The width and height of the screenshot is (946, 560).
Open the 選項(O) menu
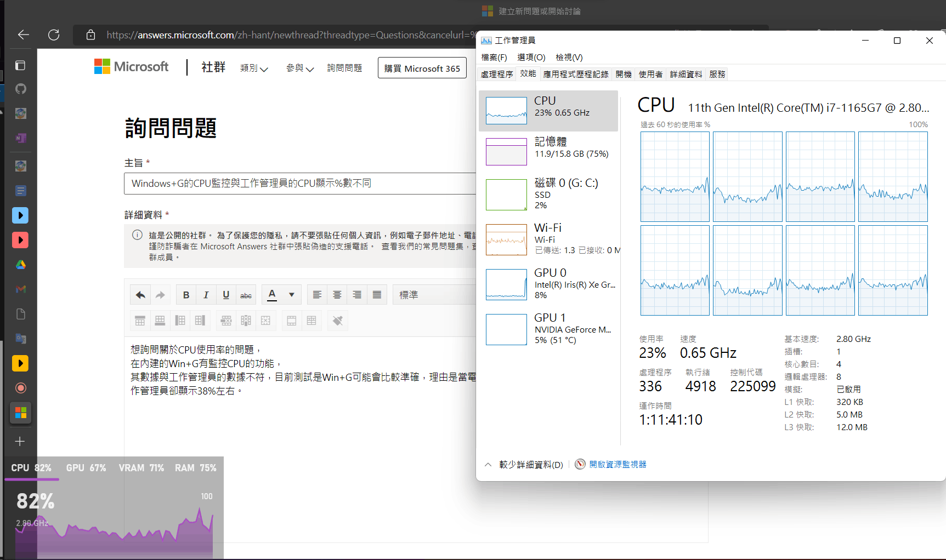click(531, 58)
